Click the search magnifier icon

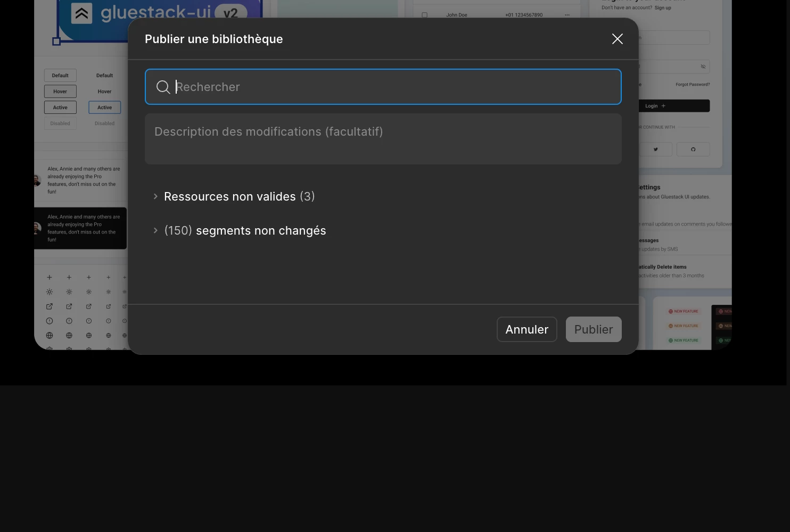(x=163, y=87)
